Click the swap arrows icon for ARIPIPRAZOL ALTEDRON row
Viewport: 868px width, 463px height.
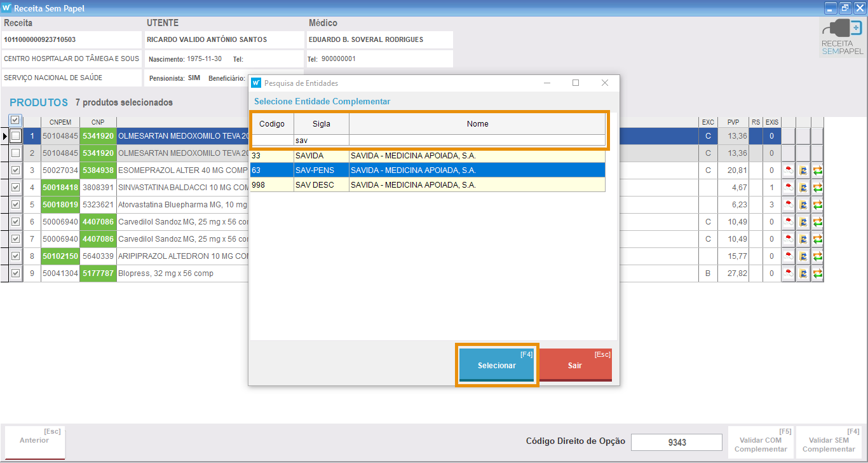click(817, 256)
